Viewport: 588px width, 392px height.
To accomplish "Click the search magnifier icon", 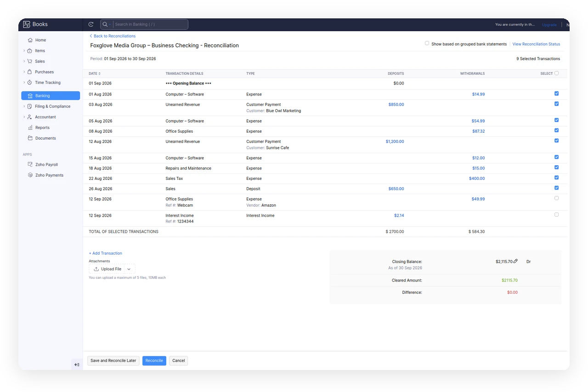I will click(x=105, y=24).
